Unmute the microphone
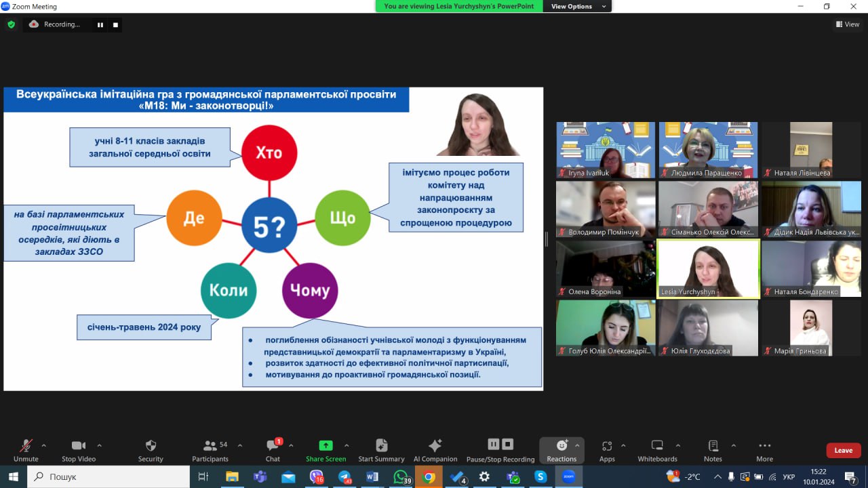Screen dimensions: 868x488 (x=26, y=450)
